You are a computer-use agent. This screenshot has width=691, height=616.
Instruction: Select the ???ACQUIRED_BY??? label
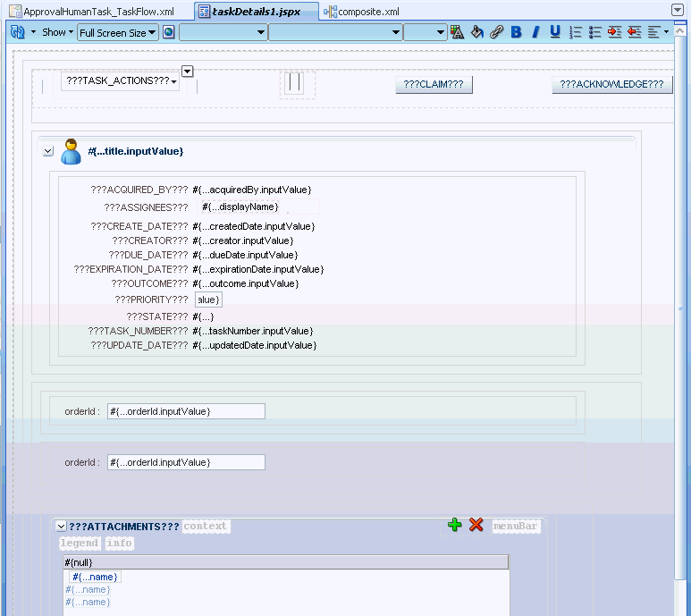coord(139,190)
